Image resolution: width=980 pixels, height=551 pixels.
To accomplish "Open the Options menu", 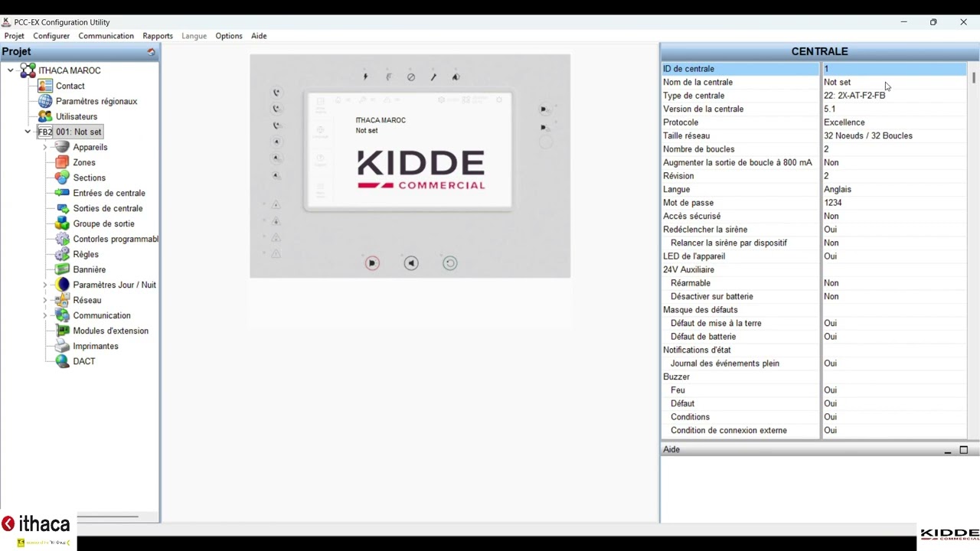I will coord(228,36).
